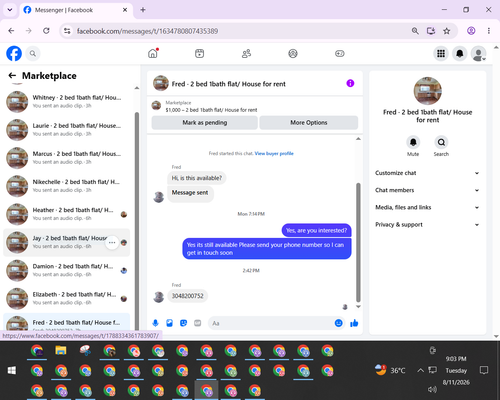Click the taskbar volume speaker icon

click(x=432, y=389)
